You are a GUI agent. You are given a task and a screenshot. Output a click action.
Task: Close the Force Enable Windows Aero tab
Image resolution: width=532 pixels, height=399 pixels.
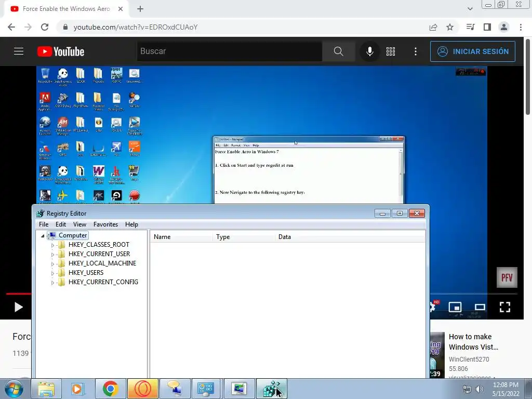point(121,9)
